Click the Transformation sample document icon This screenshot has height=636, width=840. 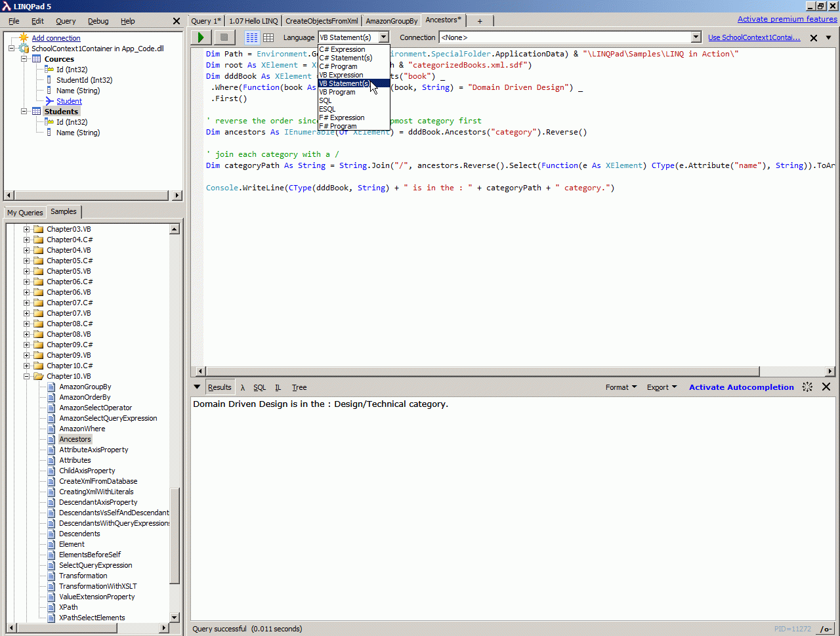click(51, 576)
